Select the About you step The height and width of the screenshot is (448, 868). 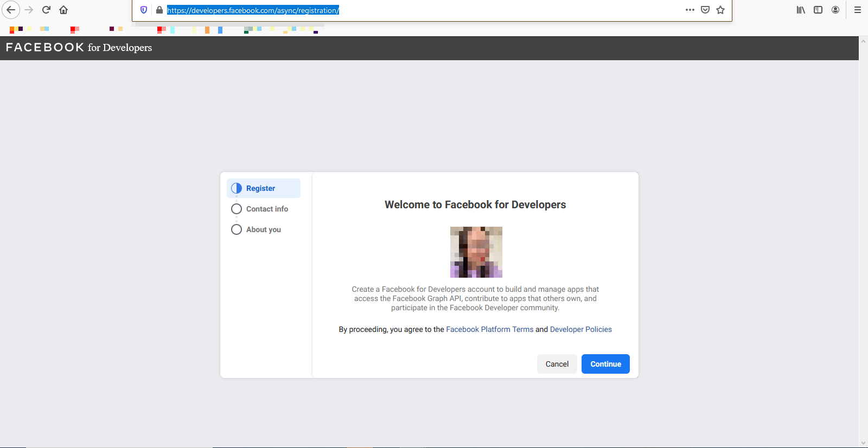264,229
